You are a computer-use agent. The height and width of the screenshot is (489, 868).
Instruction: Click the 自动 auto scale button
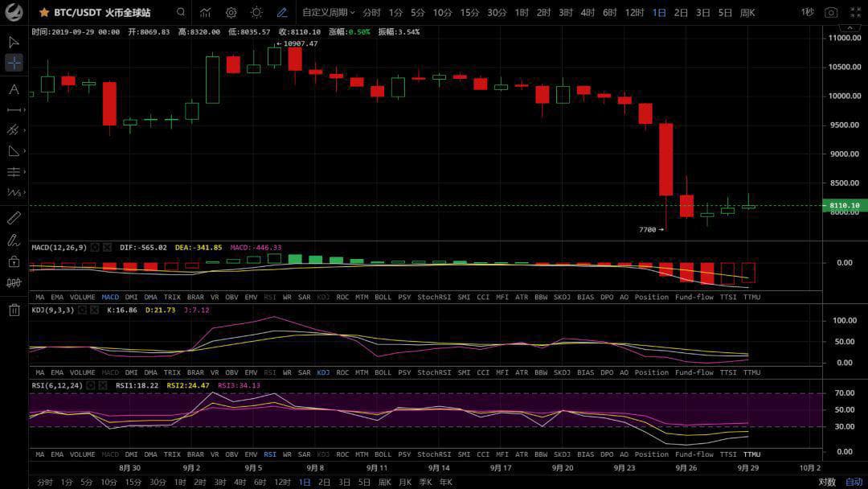[854, 482]
